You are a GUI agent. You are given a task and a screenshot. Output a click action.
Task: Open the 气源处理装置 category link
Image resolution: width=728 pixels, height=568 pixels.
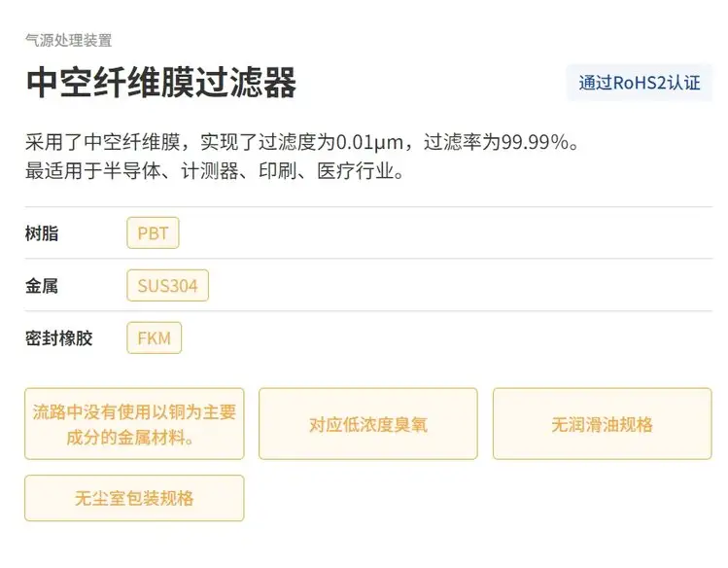pyautogui.click(x=68, y=40)
